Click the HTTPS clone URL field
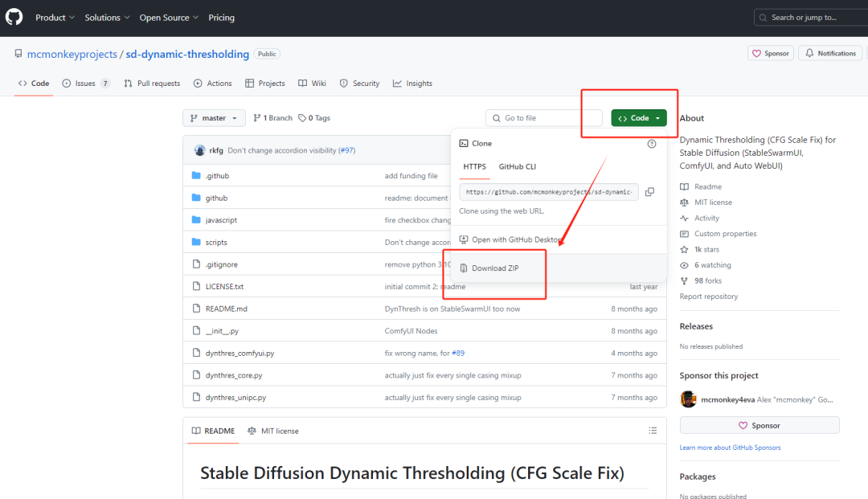The image size is (868, 499). click(549, 192)
